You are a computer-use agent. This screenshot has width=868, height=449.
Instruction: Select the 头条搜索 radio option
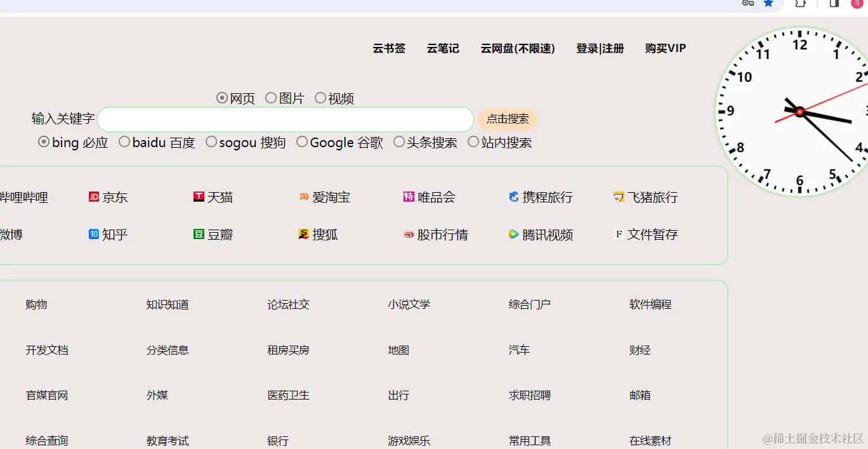(399, 142)
